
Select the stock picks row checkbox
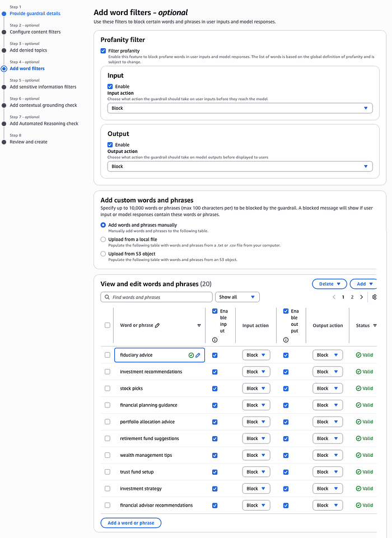108,389
